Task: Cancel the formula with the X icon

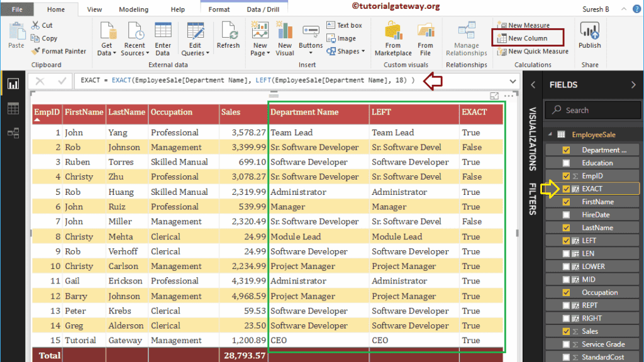Action: pos(40,81)
